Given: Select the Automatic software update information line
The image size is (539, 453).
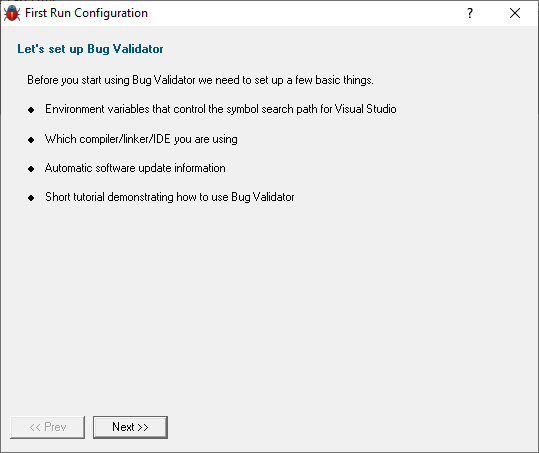Looking at the screenshot, I should pyautogui.click(x=135, y=168).
